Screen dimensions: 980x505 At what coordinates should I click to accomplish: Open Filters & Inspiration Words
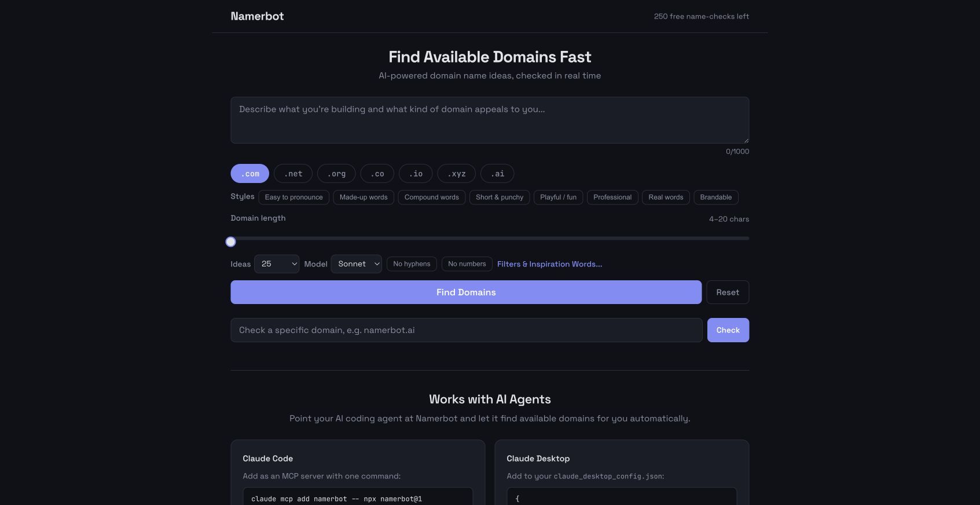pyautogui.click(x=549, y=264)
